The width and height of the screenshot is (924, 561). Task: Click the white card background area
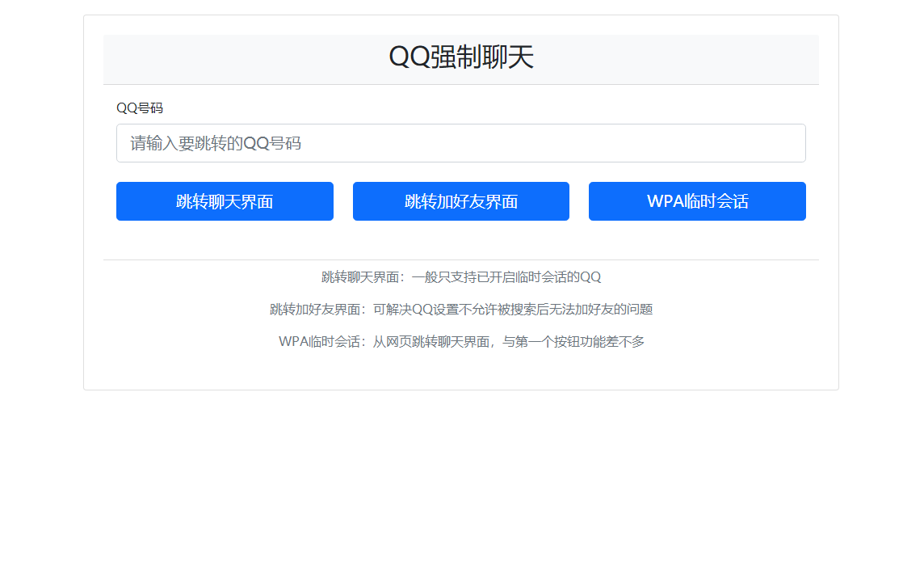tap(461, 372)
